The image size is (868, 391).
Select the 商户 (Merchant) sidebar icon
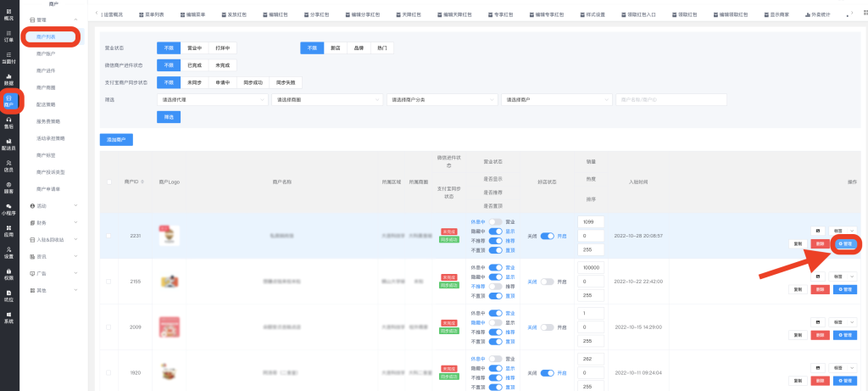point(8,100)
